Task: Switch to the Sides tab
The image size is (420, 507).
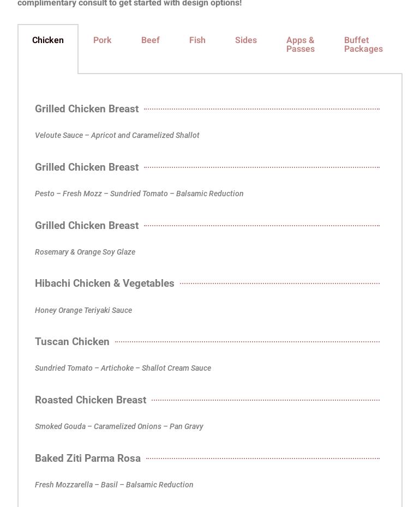Action: (245, 40)
